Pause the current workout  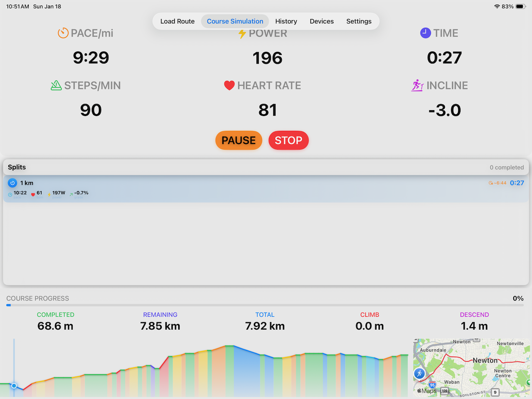[x=239, y=140]
